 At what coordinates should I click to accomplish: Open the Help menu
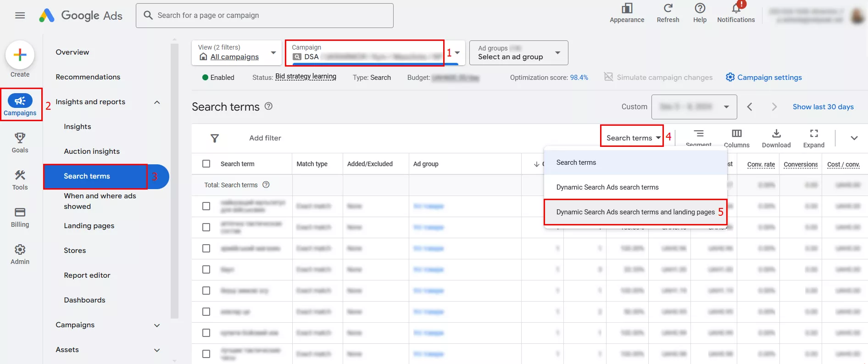pyautogui.click(x=700, y=13)
